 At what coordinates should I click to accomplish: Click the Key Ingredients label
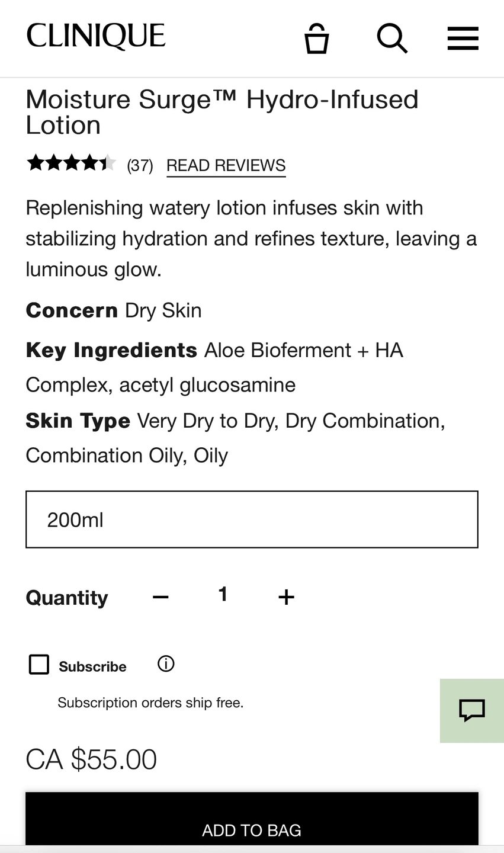[x=111, y=350]
